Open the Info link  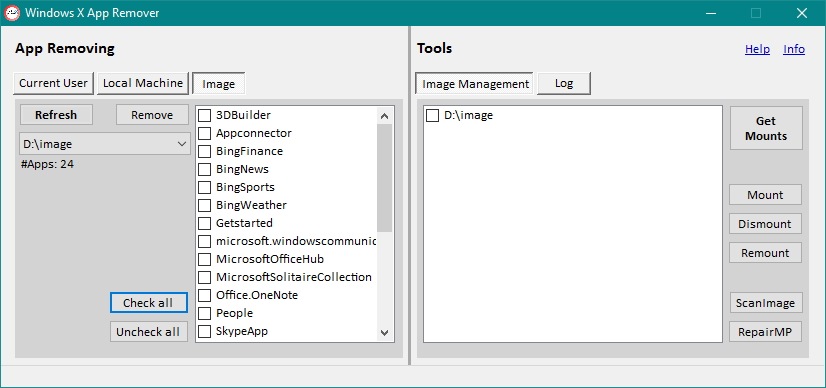[x=794, y=49]
